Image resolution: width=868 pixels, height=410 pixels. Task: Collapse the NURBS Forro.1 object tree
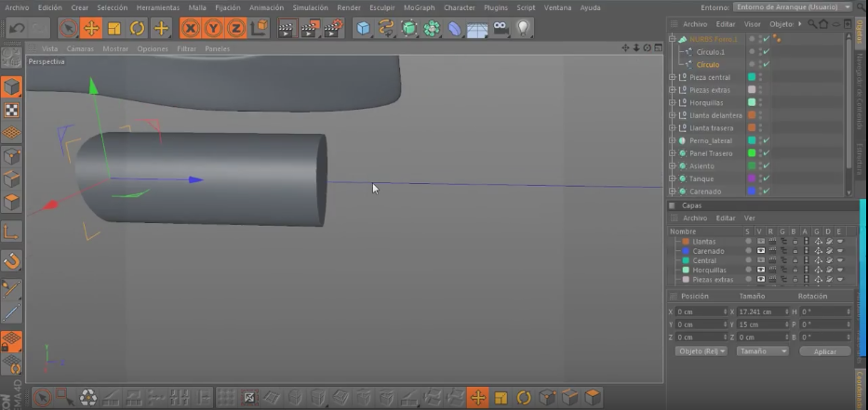pyautogui.click(x=672, y=39)
